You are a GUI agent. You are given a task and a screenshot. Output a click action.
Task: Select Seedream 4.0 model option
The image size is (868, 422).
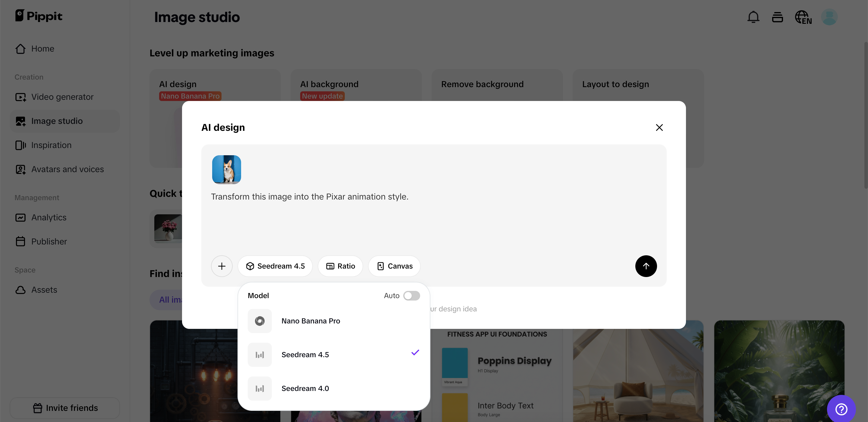pyautogui.click(x=305, y=388)
